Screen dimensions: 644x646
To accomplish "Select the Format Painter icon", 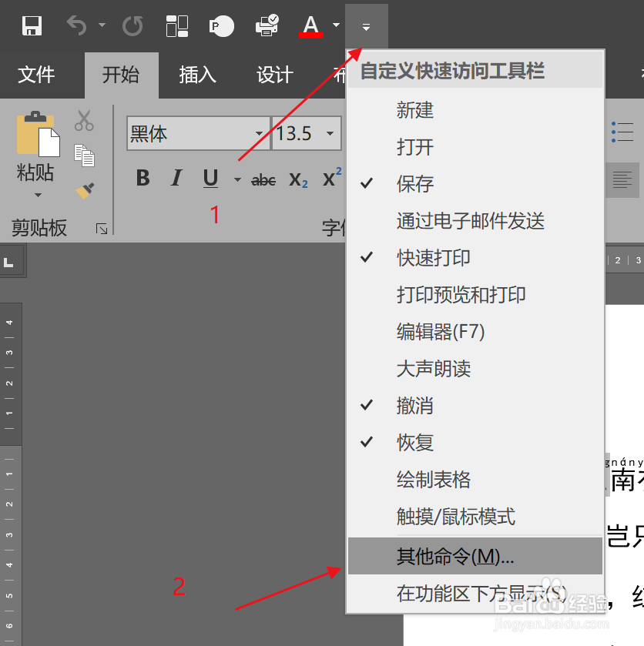I will pos(85,189).
